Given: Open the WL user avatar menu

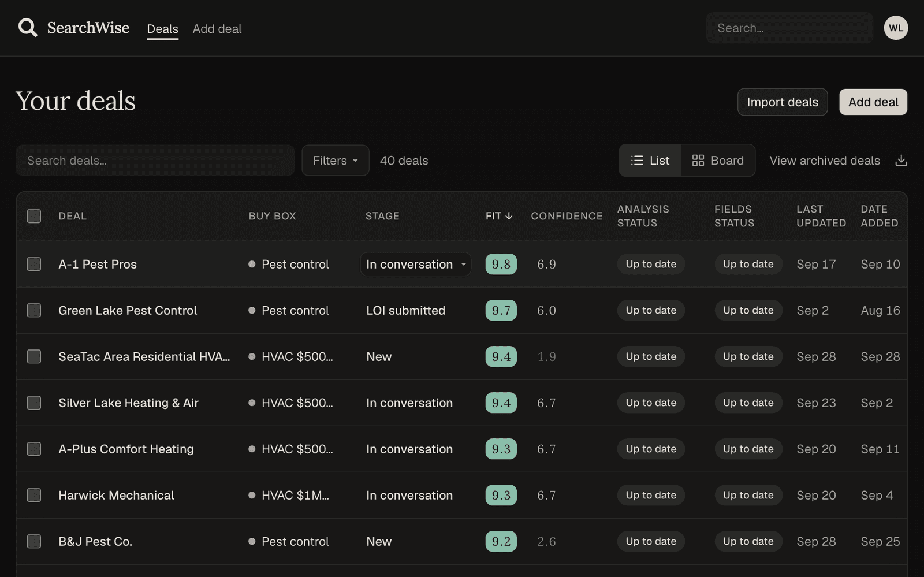Looking at the screenshot, I should coord(896,28).
